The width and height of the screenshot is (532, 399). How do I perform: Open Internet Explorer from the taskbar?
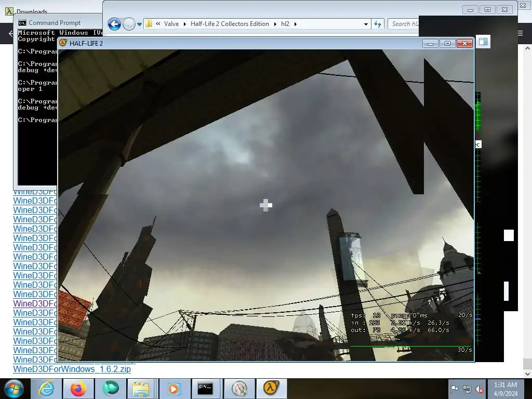46,389
